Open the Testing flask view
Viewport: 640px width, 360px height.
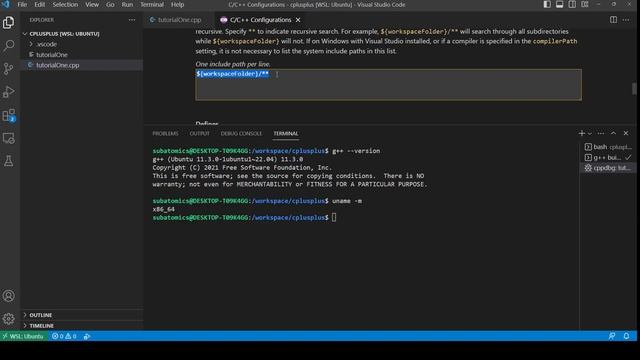coord(9,161)
